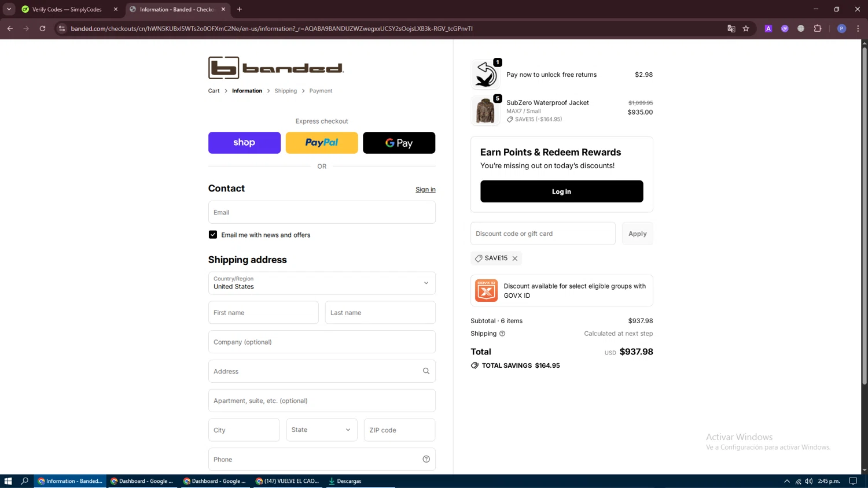Open the Chrome profile avatar
Image resolution: width=868 pixels, height=488 pixels.
(x=841, y=28)
